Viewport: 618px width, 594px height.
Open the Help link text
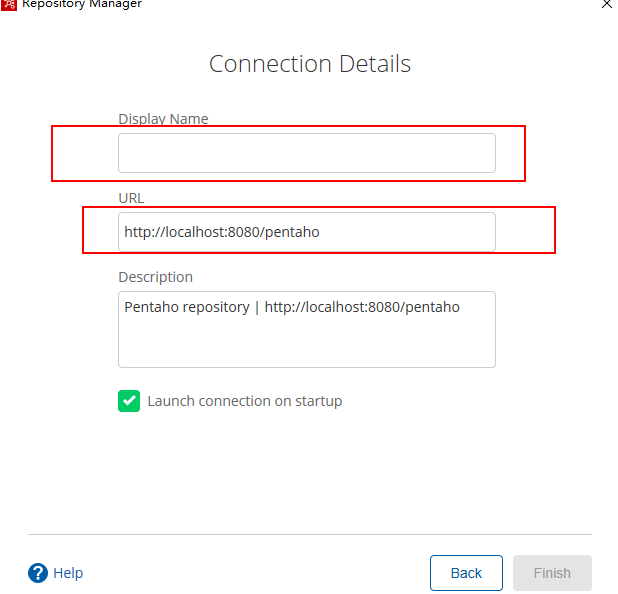[x=68, y=573]
